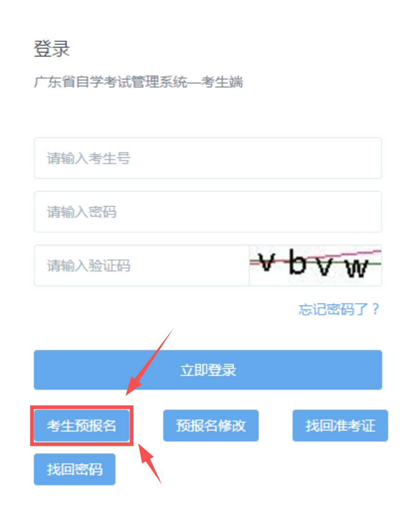Image resolution: width=418 pixels, height=532 pixels.
Task: Click the 登录 page heading
Action: (x=52, y=49)
